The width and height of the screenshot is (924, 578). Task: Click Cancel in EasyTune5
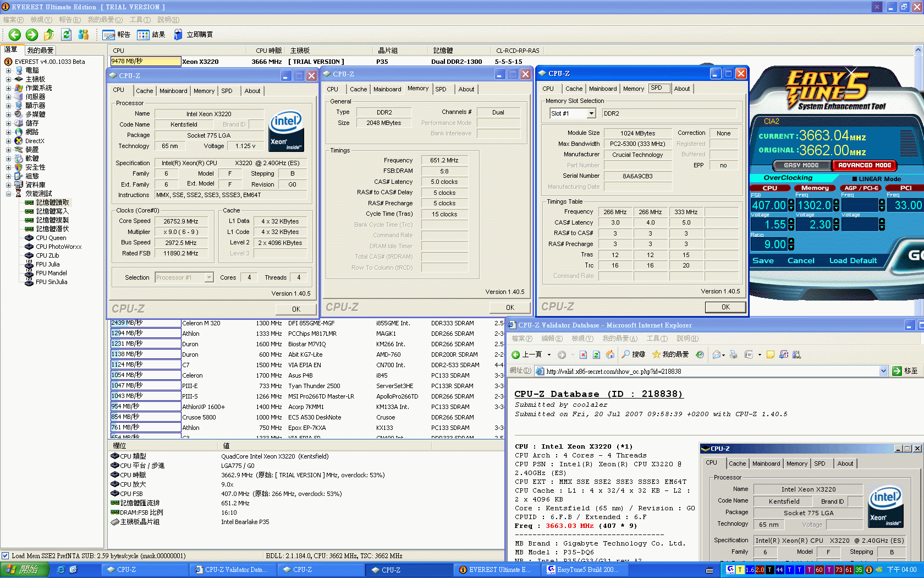(801, 261)
